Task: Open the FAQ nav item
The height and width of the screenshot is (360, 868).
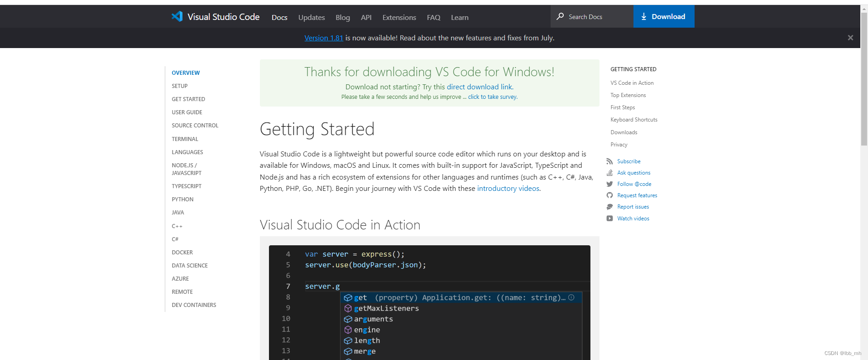Action: [434, 17]
